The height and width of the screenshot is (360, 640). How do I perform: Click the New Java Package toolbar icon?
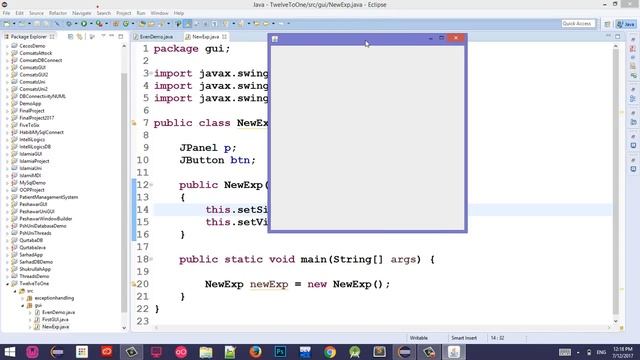(116, 24)
